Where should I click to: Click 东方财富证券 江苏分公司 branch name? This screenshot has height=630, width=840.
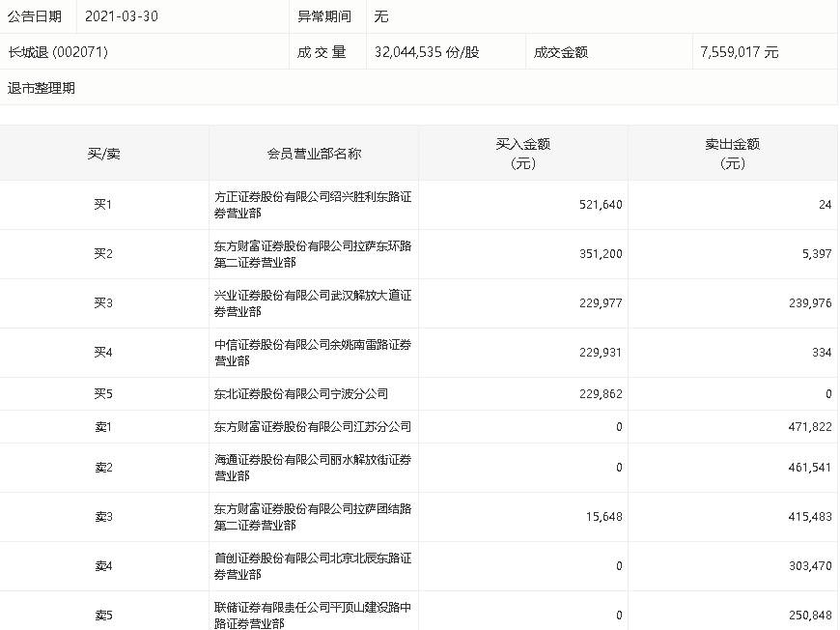point(313,427)
